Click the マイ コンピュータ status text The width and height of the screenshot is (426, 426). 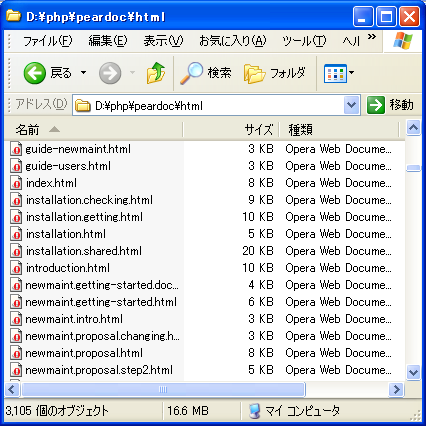303,411
